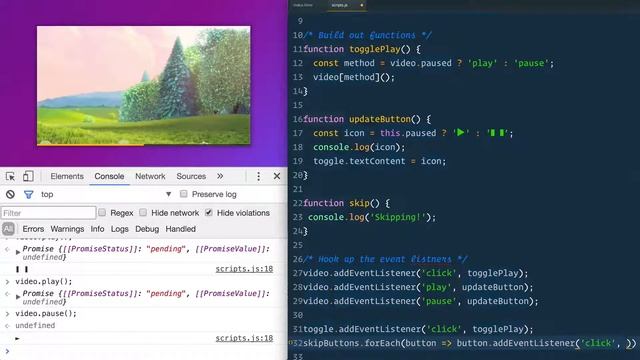Select the scripts.js editor tab
Image resolution: width=640 pixels, height=360 pixels.
click(340, 5)
